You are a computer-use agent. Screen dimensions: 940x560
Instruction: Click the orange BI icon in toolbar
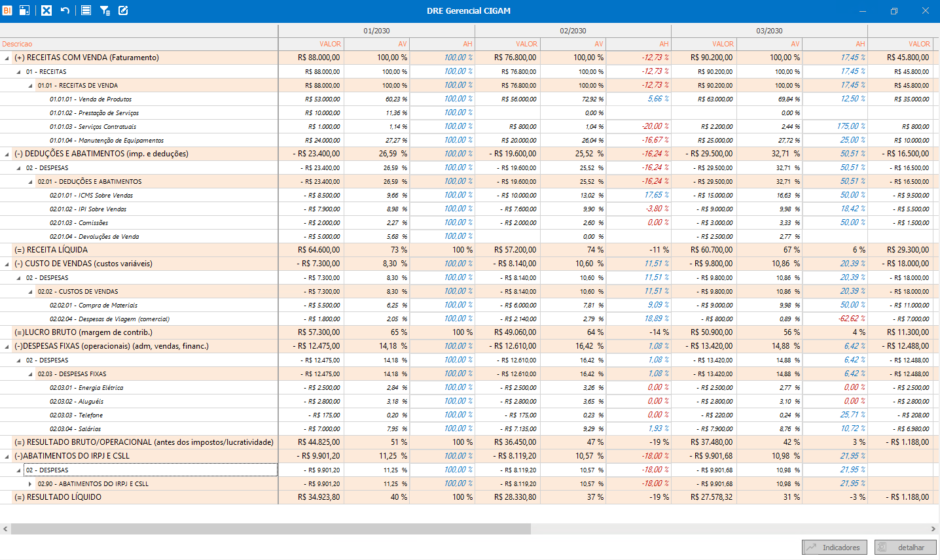7,10
